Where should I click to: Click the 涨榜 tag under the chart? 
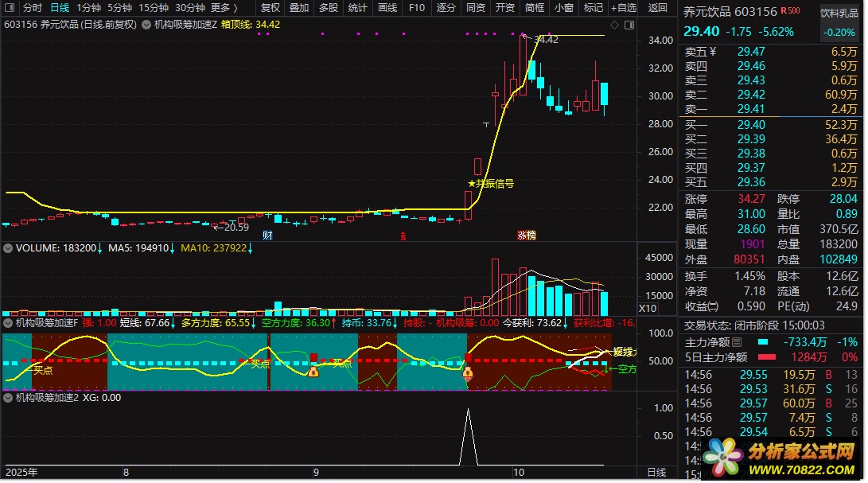527,236
